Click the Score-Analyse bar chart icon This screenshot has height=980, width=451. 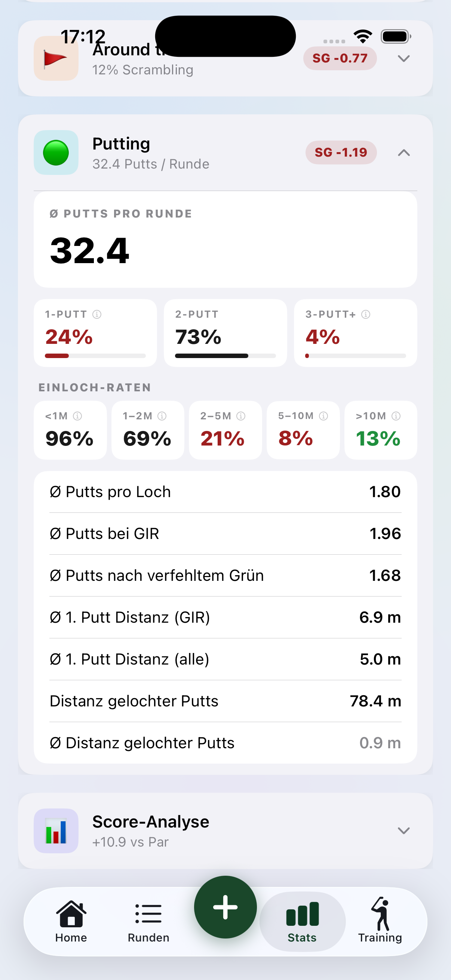click(x=56, y=830)
